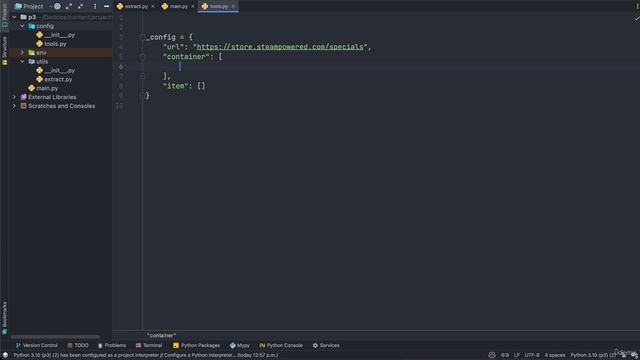
Task: Click the "container" breadcrumb
Action: point(161,336)
